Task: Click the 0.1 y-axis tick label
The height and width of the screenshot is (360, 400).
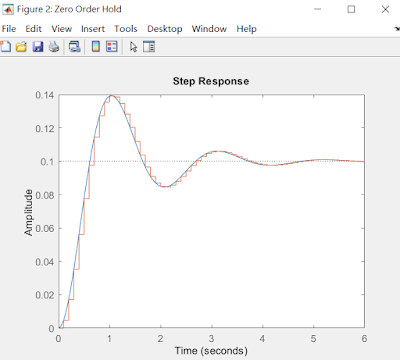Action: tap(47, 162)
